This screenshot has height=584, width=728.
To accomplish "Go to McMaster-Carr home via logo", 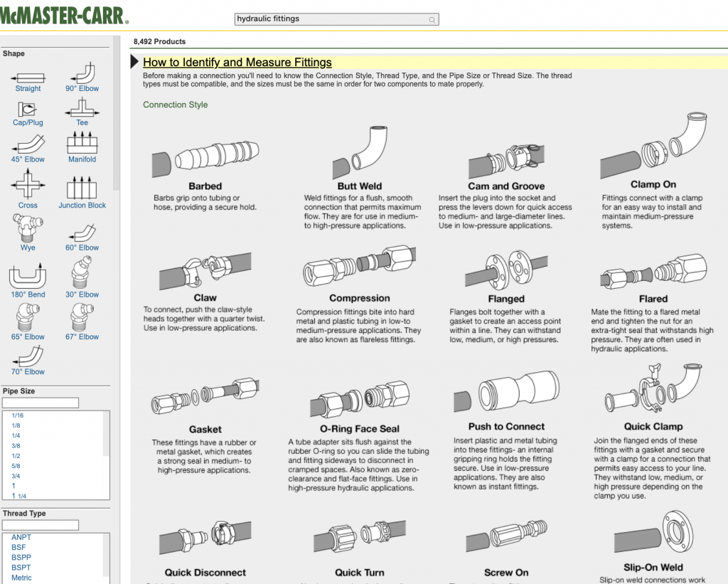I will tap(64, 16).
